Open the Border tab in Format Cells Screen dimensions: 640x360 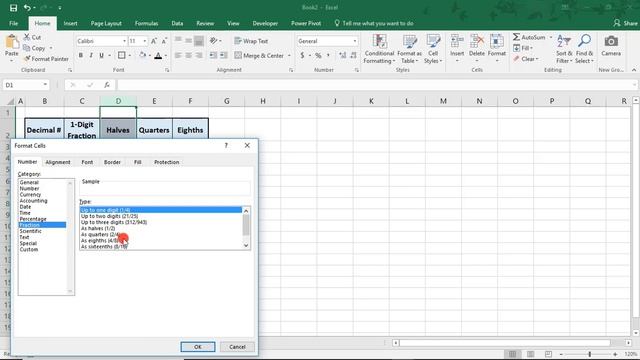pos(112,162)
